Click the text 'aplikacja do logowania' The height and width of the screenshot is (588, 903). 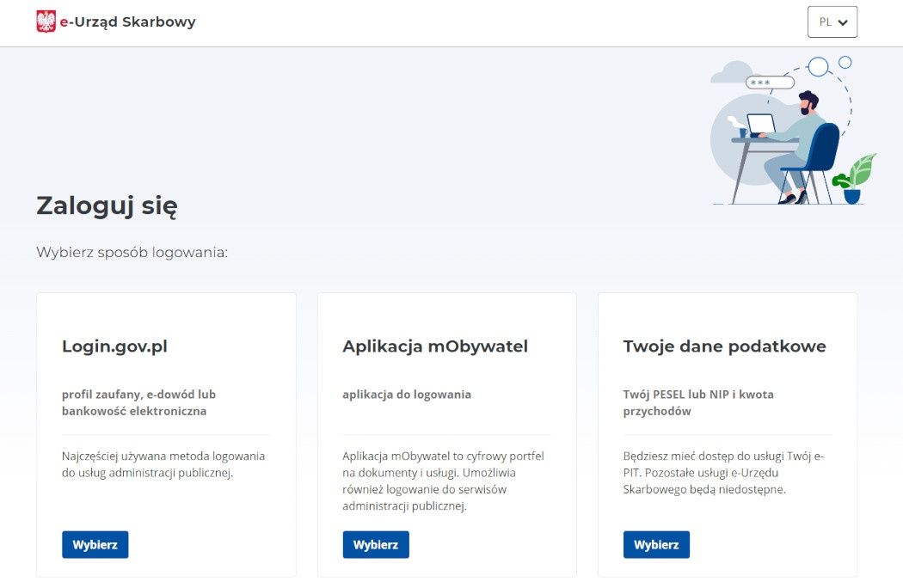pyautogui.click(x=407, y=395)
